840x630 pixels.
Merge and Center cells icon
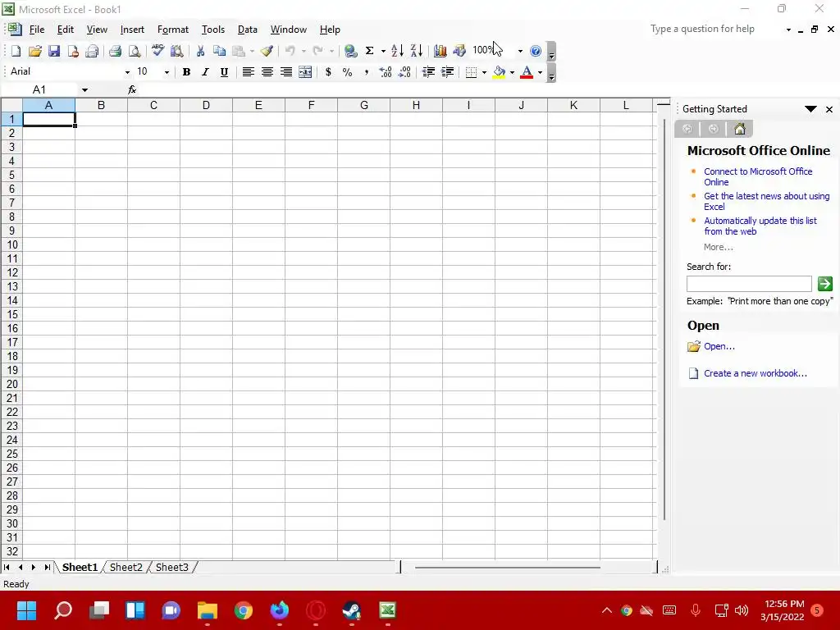(x=305, y=72)
